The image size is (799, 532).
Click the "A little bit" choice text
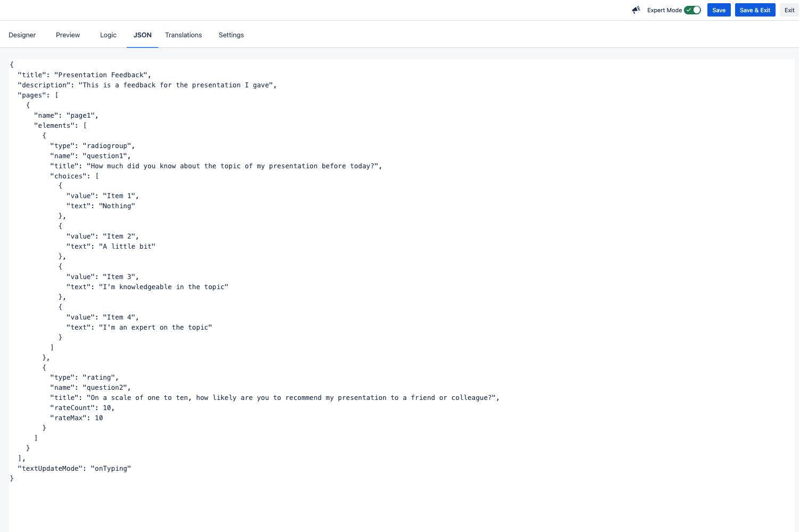coord(127,247)
